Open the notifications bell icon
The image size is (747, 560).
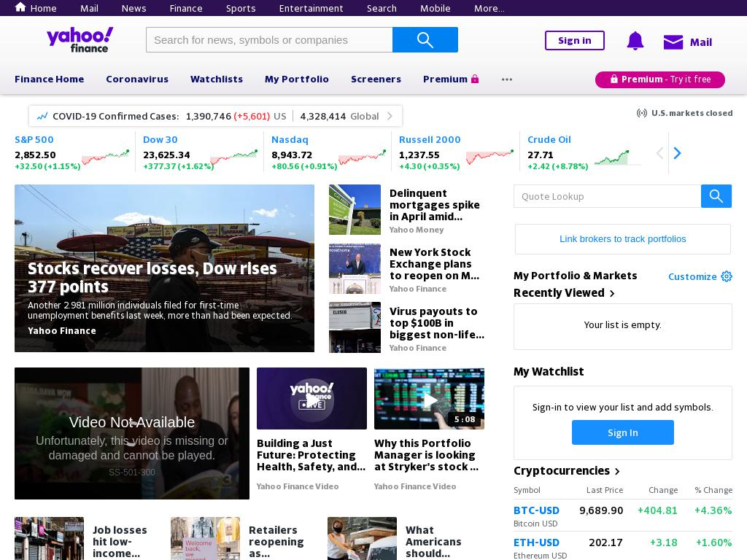[635, 41]
